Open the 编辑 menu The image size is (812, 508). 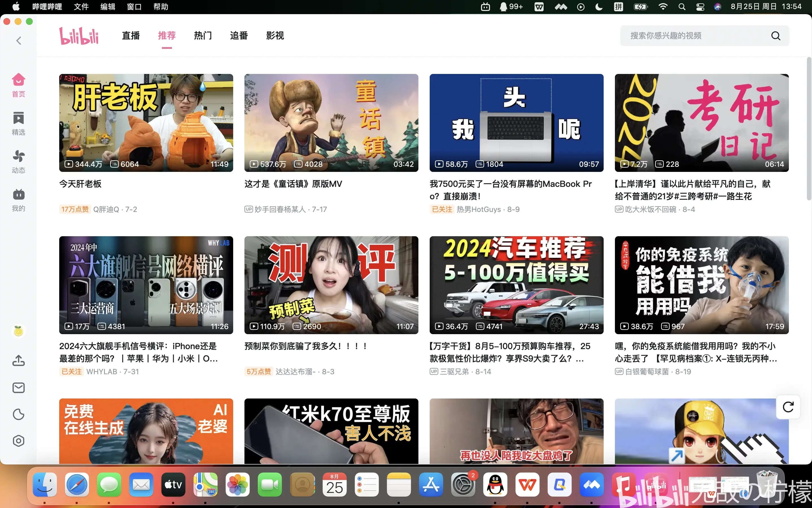[108, 7]
